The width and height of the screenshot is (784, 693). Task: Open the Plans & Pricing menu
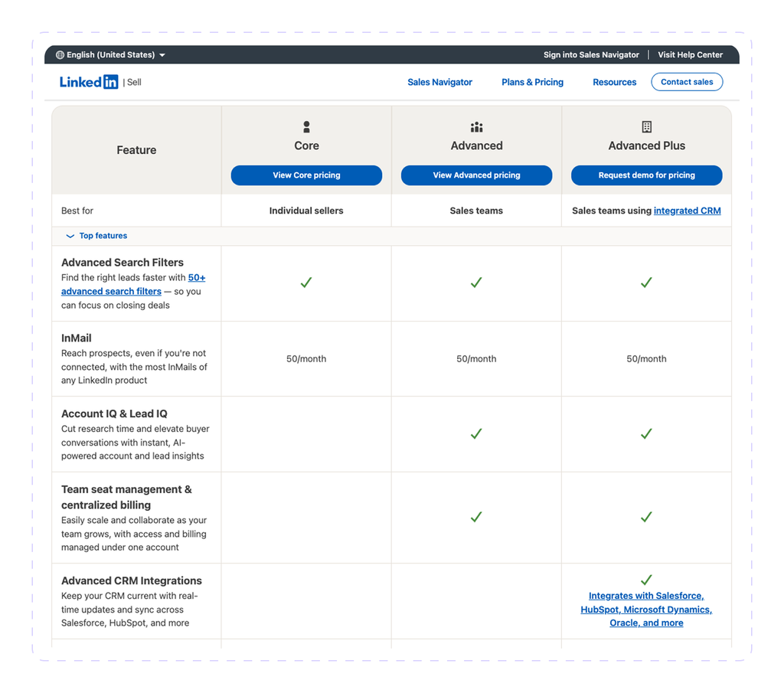point(533,82)
